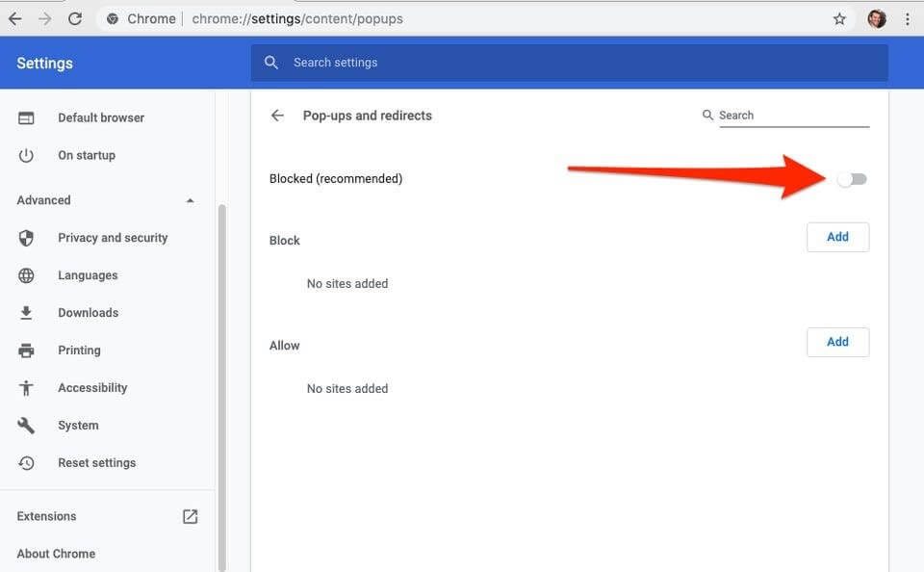Click the browser back arrow button
The image size is (924, 572).
click(15, 18)
